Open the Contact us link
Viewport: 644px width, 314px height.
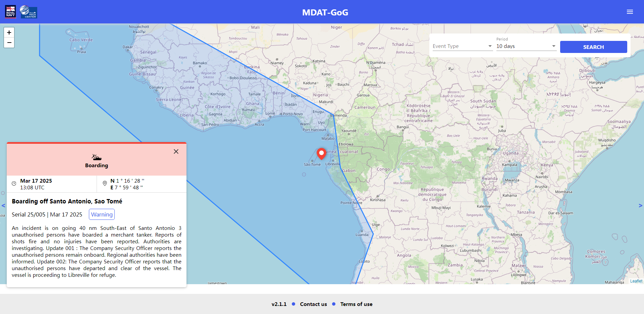(x=313, y=304)
